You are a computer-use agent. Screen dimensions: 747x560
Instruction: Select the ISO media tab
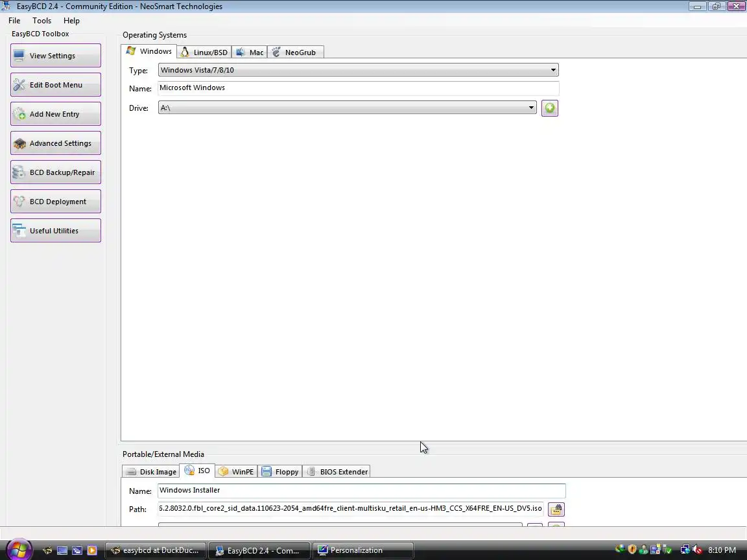(197, 471)
